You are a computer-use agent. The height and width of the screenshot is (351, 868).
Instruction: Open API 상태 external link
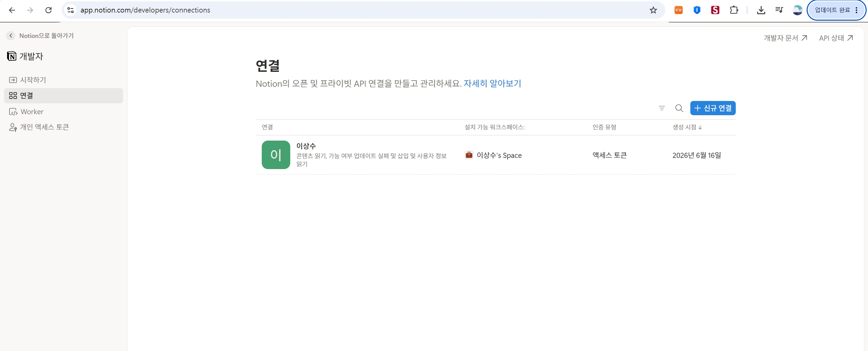[x=836, y=38]
